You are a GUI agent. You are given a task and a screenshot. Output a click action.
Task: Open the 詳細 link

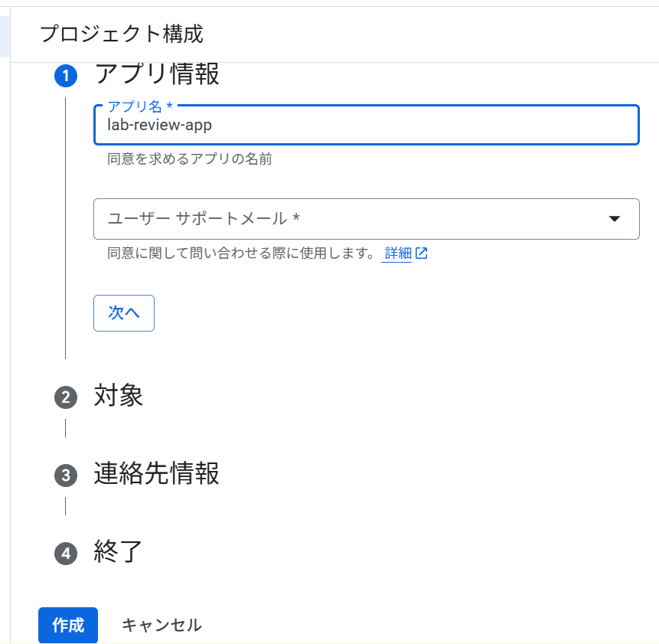coord(398,253)
